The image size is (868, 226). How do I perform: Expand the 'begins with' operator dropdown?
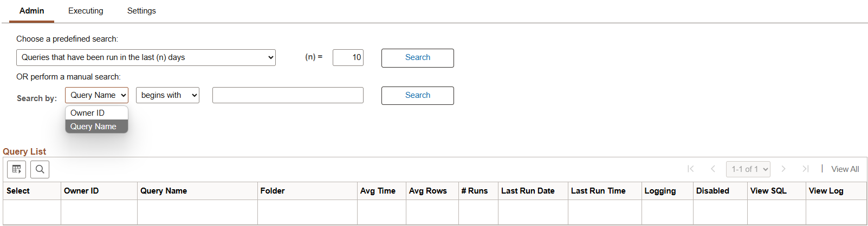click(167, 95)
